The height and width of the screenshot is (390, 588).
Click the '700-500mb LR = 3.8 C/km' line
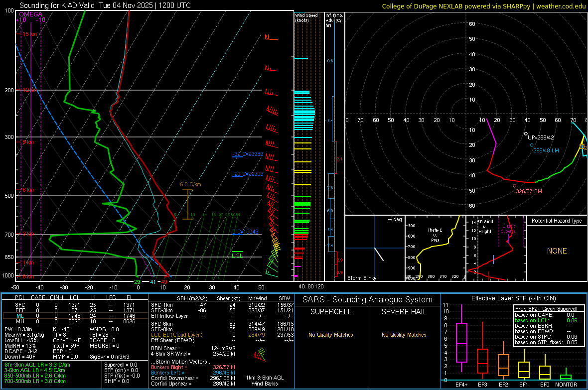[35, 381]
